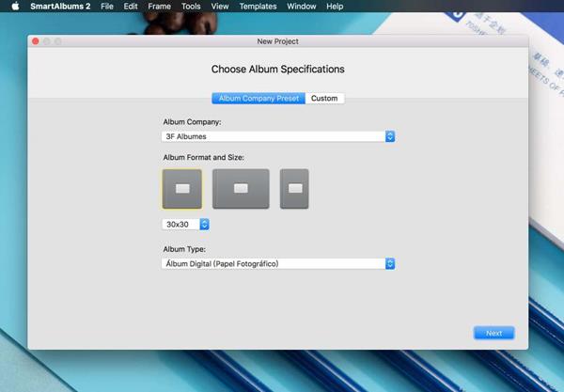Image resolution: width=564 pixels, height=392 pixels.
Task: Open the Edit menu
Action: click(131, 7)
